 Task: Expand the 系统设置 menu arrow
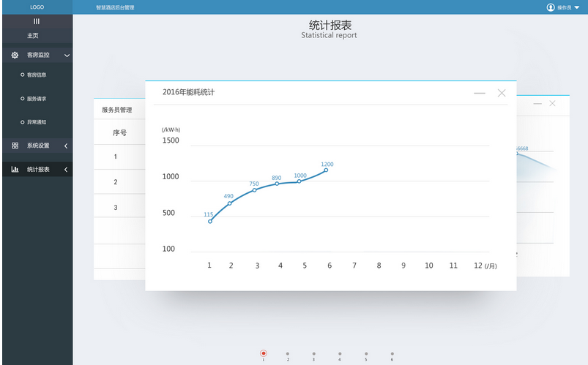coord(66,146)
